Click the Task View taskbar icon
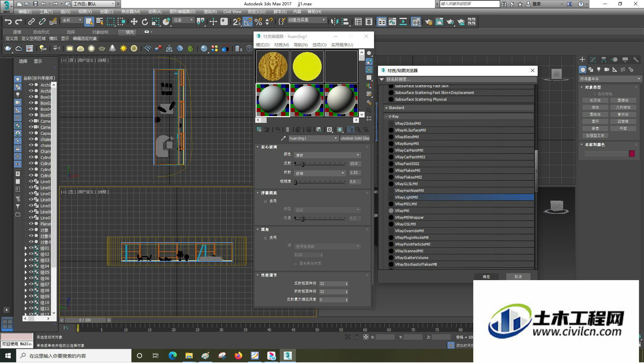This screenshot has height=363, width=644. coord(156,356)
